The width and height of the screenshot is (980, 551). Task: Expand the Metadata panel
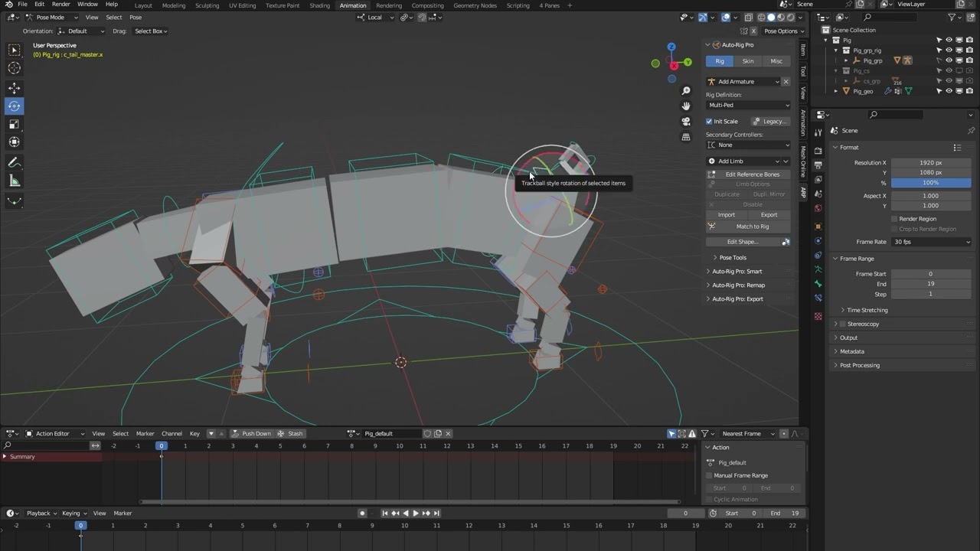[x=851, y=351]
